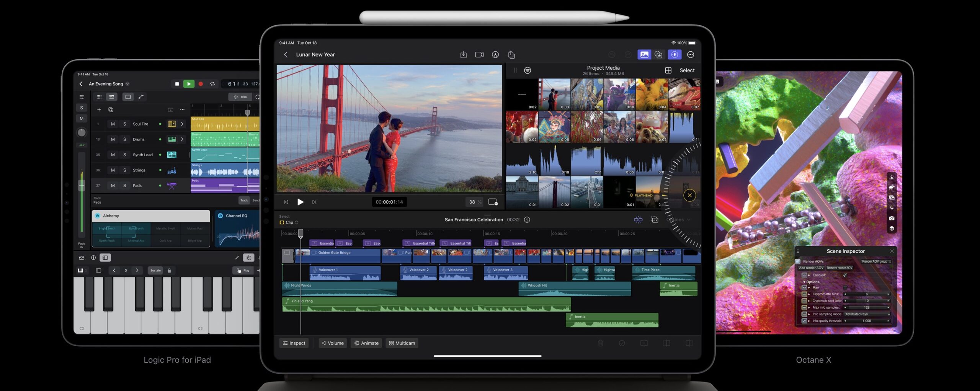Mute the Synth Lead track
980x391 pixels.
(113, 155)
